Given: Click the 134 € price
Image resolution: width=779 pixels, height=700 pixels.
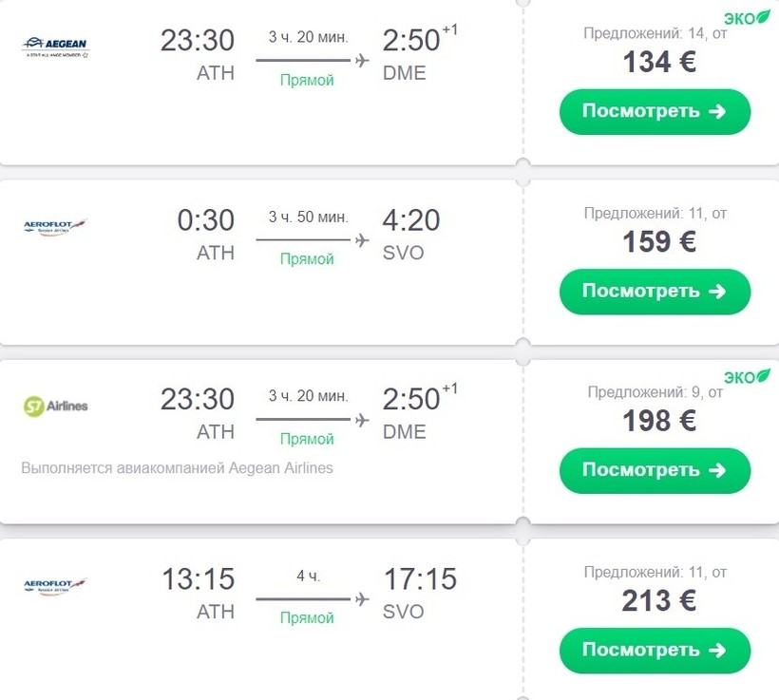Looking at the screenshot, I should tap(659, 63).
